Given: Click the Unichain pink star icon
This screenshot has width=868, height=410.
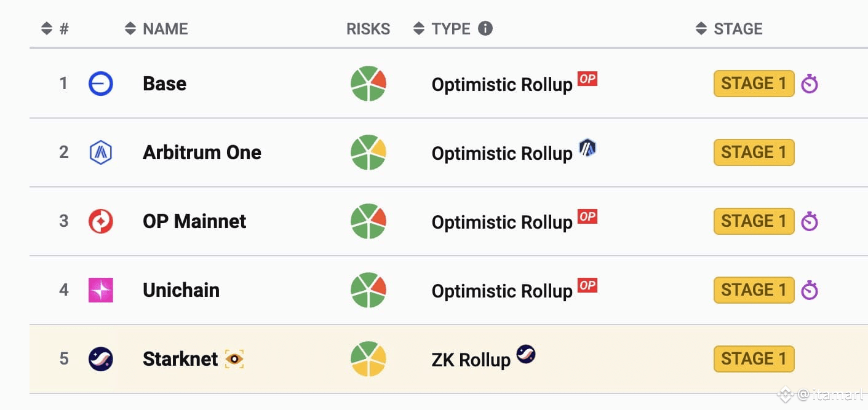Looking at the screenshot, I should tap(101, 290).
